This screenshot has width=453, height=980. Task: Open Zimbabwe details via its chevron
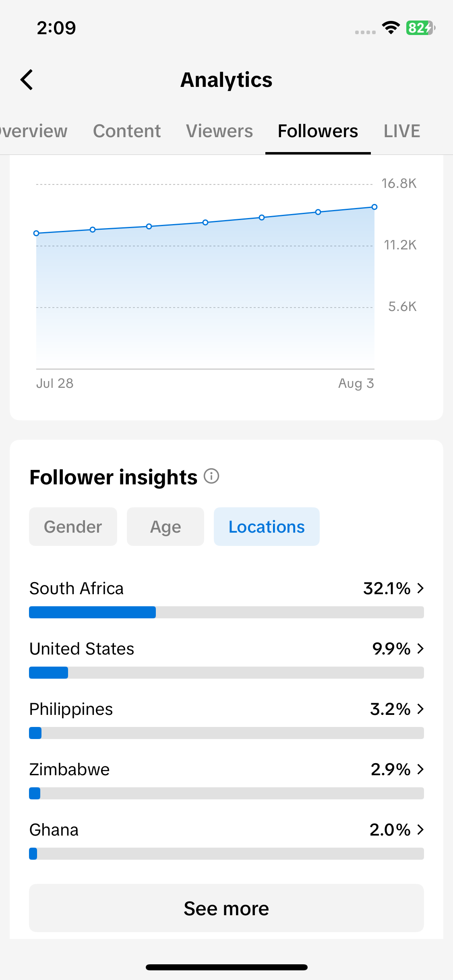420,769
